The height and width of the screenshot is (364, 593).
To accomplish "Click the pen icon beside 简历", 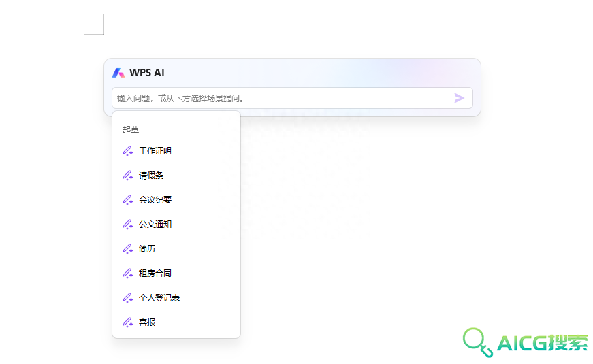I will (128, 249).
